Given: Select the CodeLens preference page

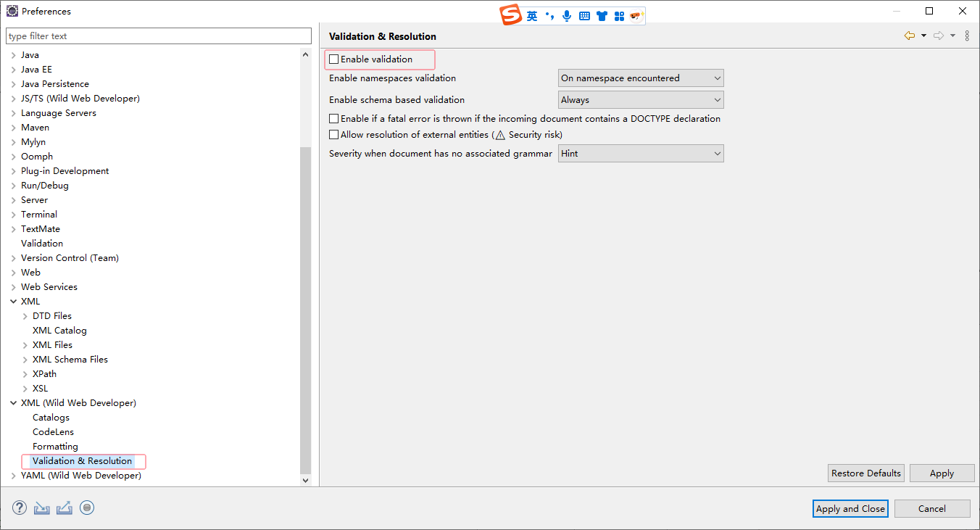Looking at the screenshot, I should (53, 432).
